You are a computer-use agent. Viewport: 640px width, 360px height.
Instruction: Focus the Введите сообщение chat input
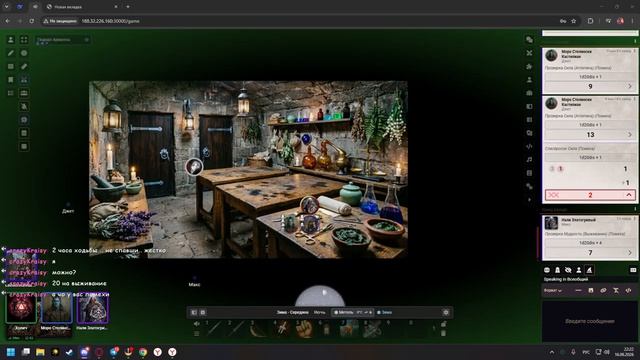click(x=589, y=321)
